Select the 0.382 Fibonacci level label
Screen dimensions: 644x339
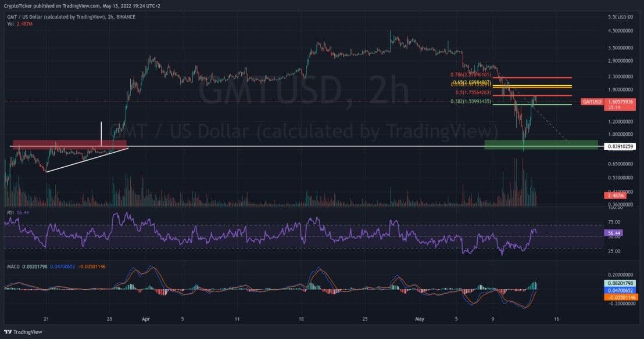pos(471,102)
